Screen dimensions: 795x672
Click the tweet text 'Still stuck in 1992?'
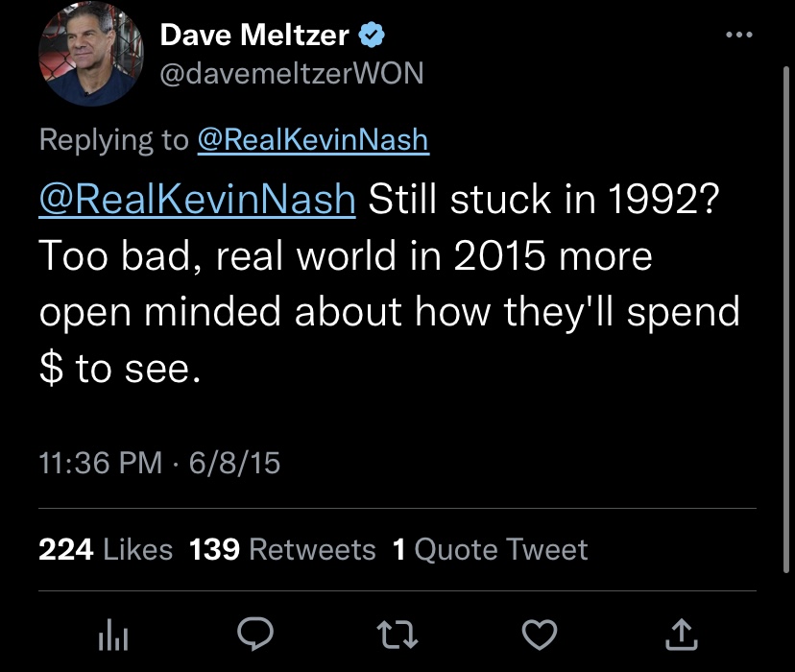[543, 199]
